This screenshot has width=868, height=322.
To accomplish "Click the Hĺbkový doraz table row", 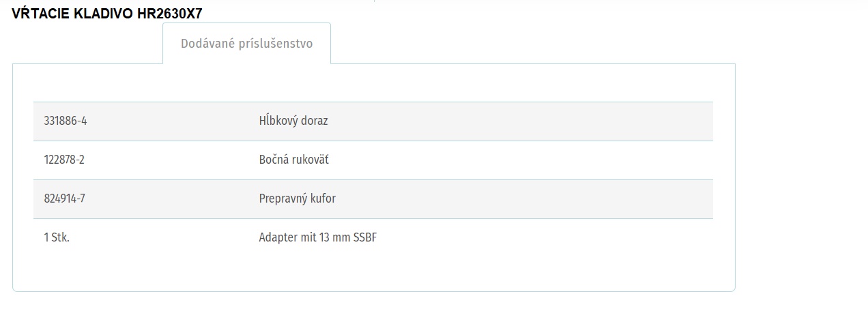I will 373,121.
